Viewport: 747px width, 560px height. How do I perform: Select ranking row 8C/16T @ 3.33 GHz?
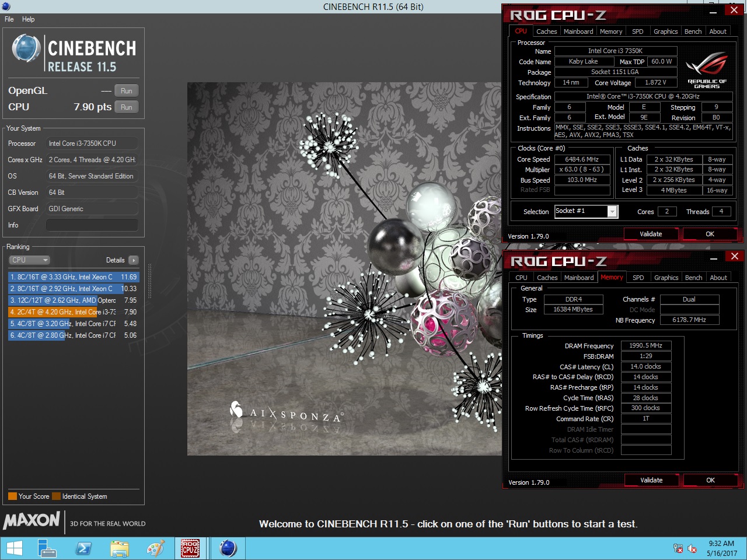pos(74,277)
